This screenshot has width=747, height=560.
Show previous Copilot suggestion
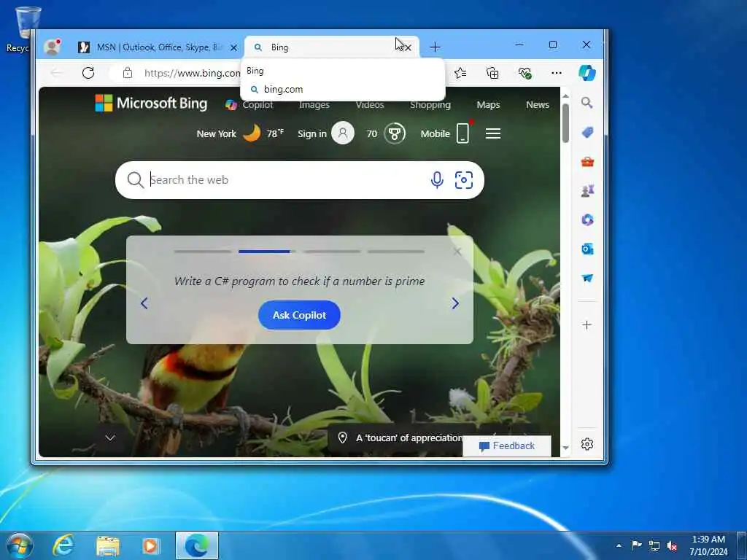coord(144,303)
